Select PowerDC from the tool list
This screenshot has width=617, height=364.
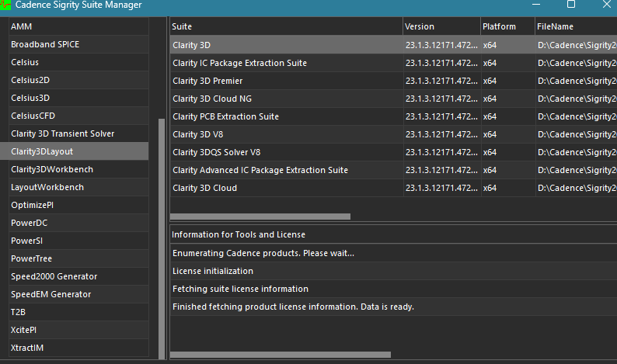[78, 223]
